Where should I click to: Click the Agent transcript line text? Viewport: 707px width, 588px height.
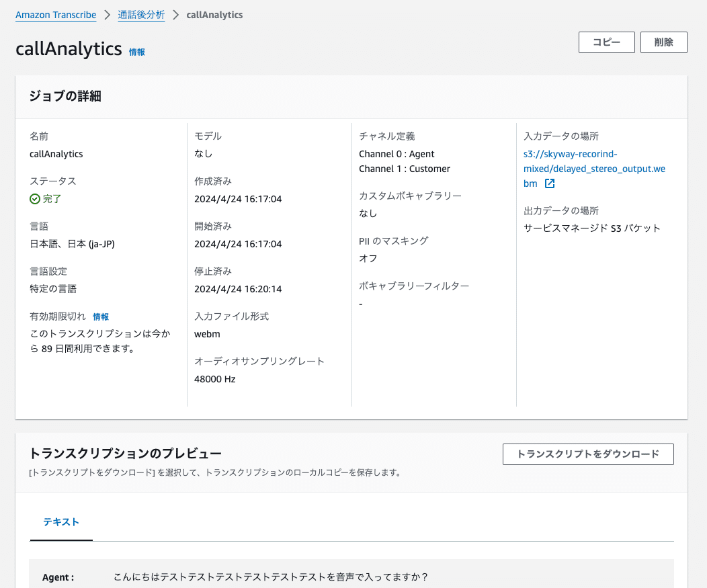271,577
